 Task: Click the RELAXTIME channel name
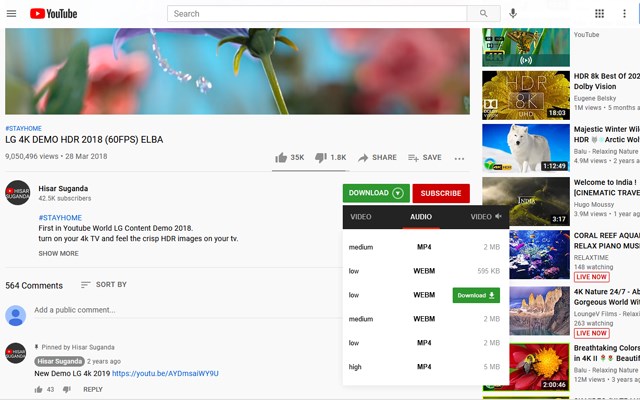pyautogui.click(x=591, y=258)
